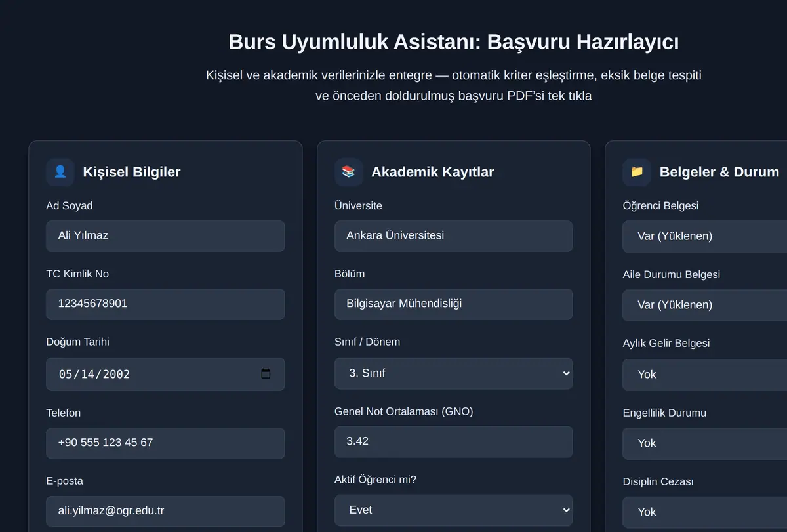The image size is (787, 532).
Task: Open the Aile Durumu Belgesi dropdown
Action: (x=705, y=306)
